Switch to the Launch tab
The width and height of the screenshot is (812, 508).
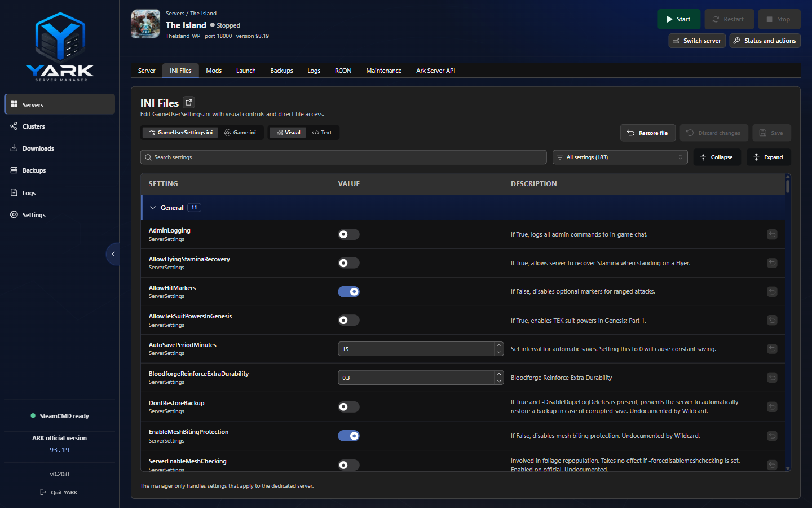pos(246,71)
